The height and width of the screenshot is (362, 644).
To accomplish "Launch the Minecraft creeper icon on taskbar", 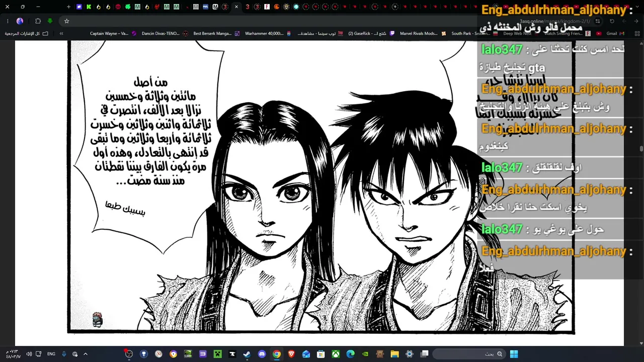I will [x=217, y=354].
